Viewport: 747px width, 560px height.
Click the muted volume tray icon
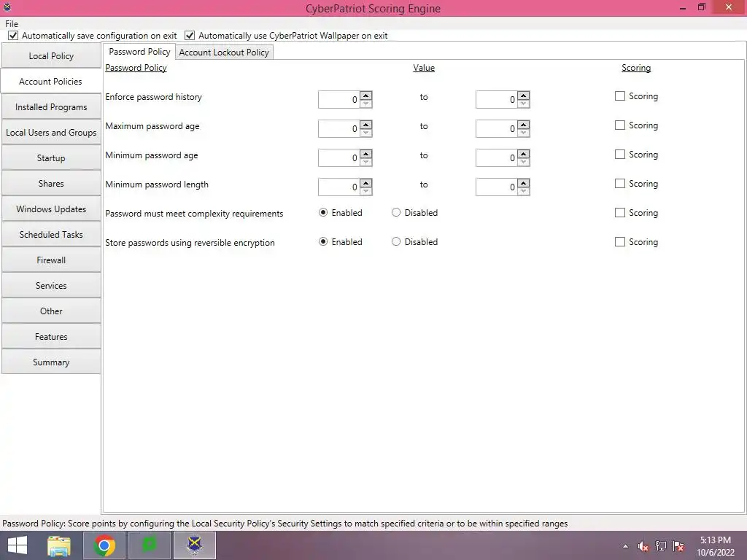pos(643,546)
